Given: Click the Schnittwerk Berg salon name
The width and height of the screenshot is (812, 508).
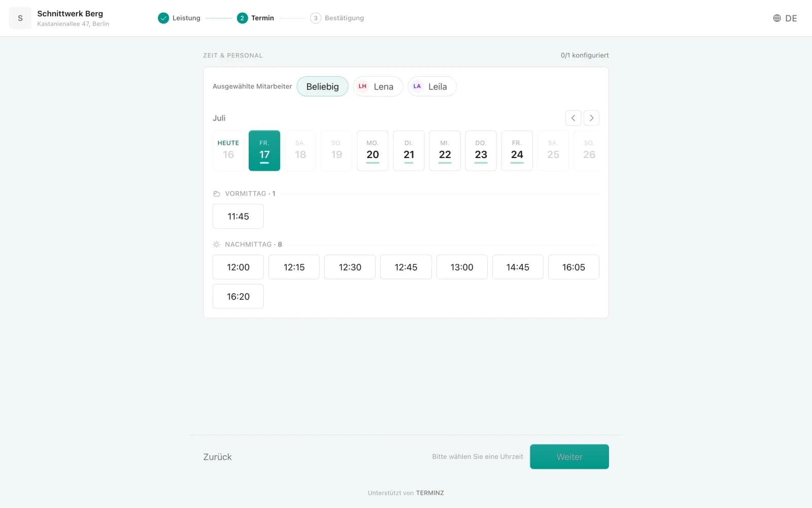Looking at the screenshot, I should click(x=70, y=14).
